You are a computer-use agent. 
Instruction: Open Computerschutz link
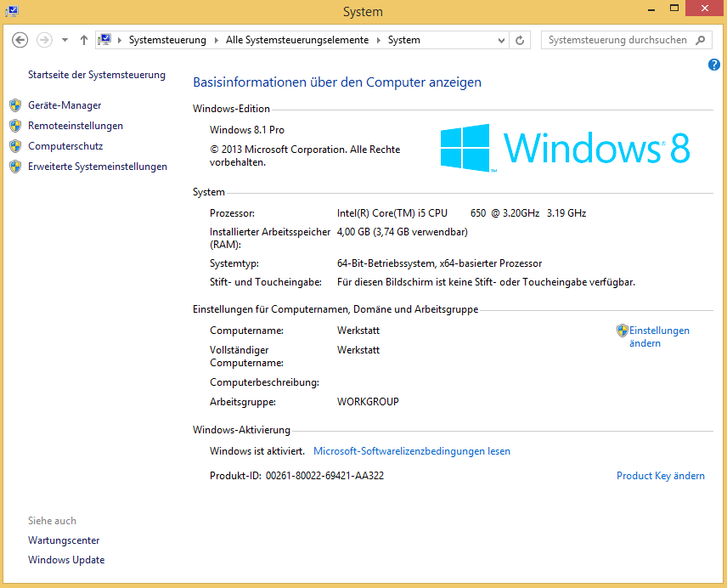click(65, 146)
